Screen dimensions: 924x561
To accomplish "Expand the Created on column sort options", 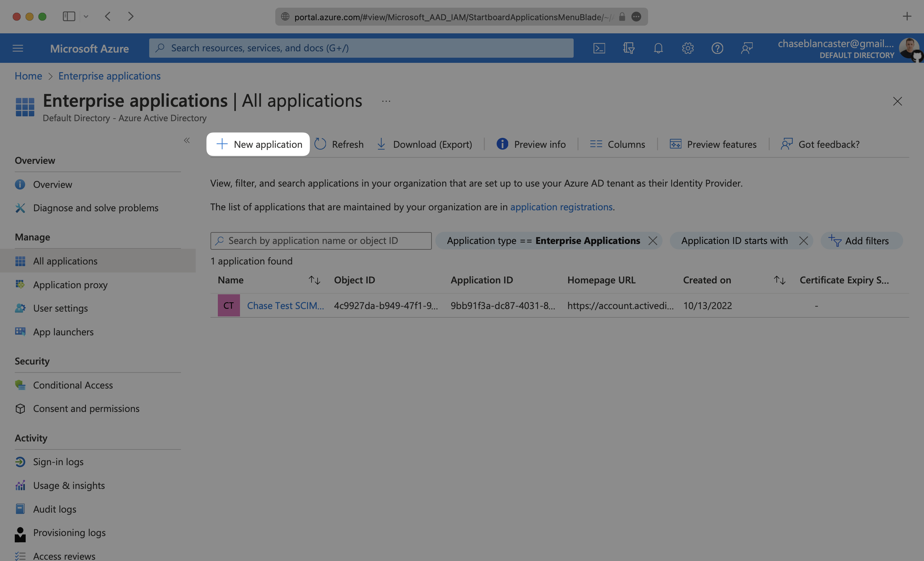I will 779,280.
